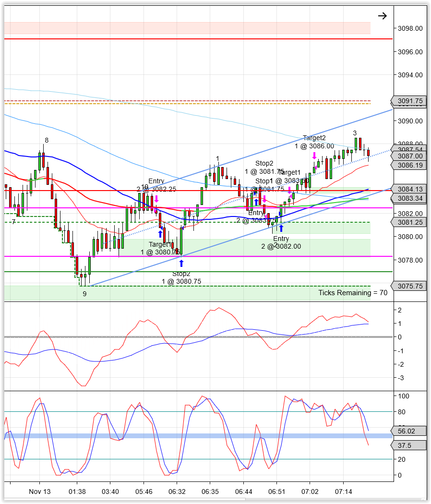Screen dimensions: 431x504
Task: Click the '01:38' time axis label
Action: coord(77,492)
